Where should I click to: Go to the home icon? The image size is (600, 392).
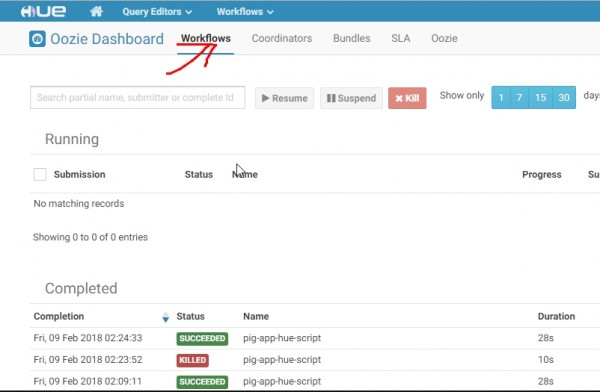96,11
